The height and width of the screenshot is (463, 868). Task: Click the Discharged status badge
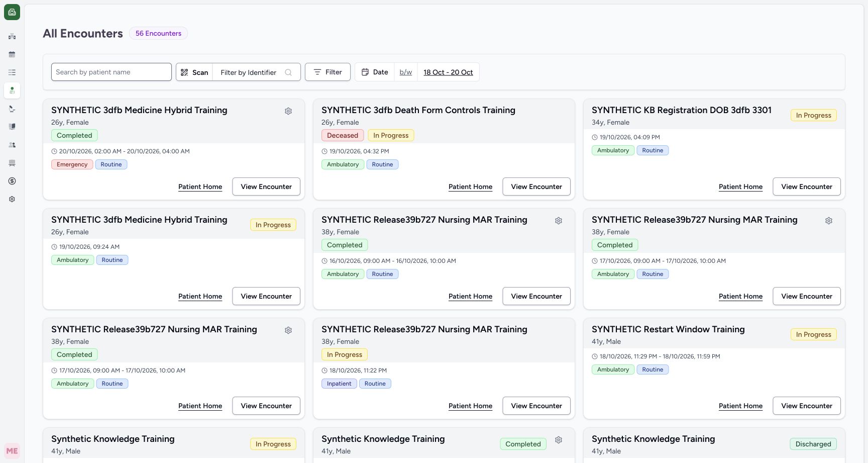click(x=813, y=444)
